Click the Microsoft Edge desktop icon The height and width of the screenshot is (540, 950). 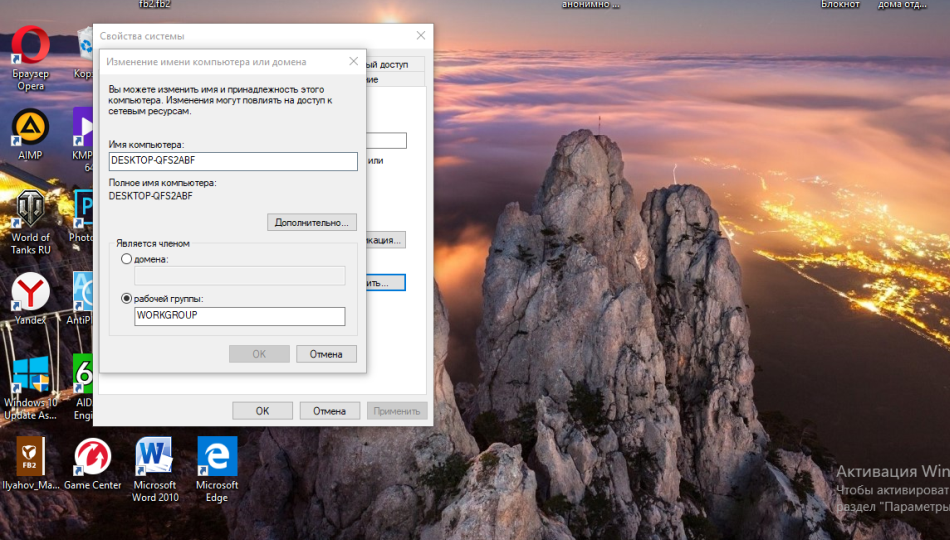point(217,458)
